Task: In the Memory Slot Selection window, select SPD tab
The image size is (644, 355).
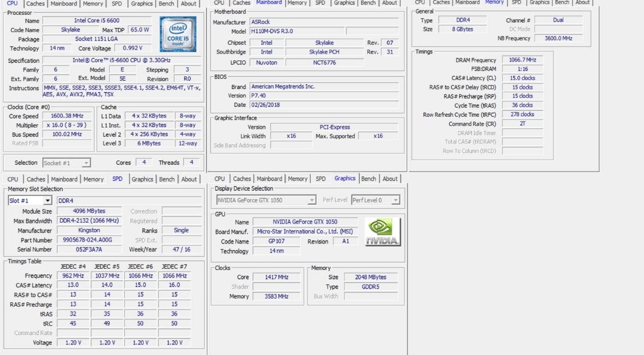Action: pos(117,179)
